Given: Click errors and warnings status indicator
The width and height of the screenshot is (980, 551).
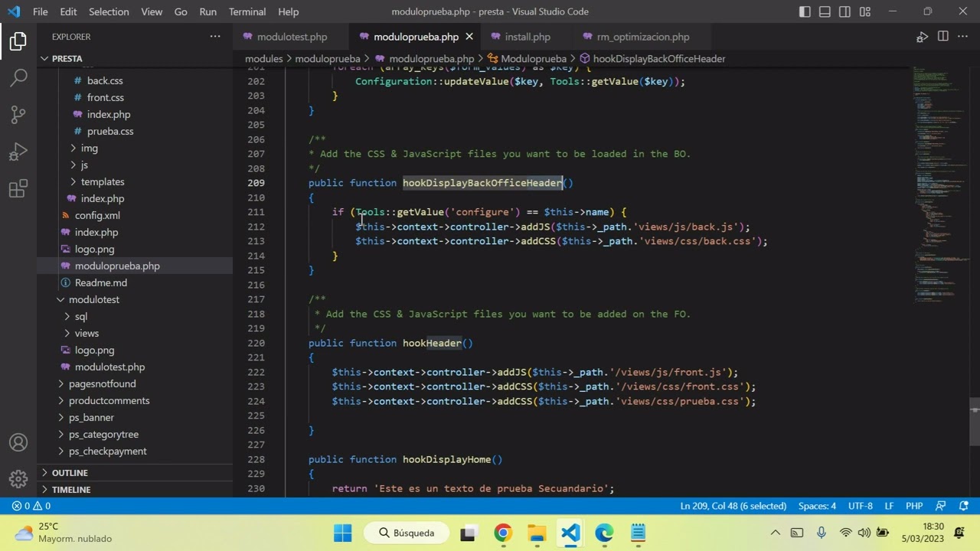Looking at the screenshot, I should point(31,506).
